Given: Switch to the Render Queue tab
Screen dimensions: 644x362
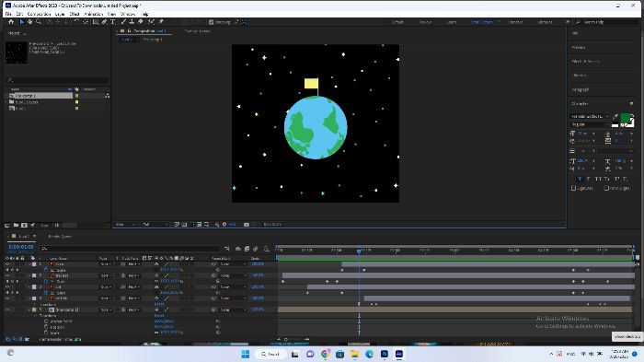Looking at the screenshot, I should [60, 237].
